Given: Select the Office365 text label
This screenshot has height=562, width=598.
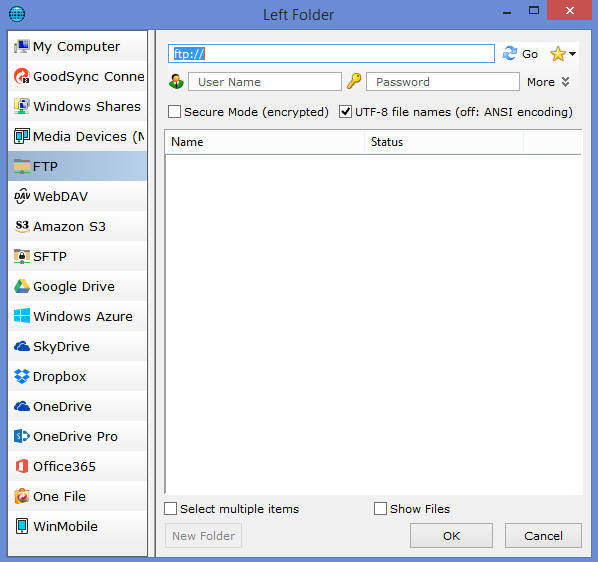Looking at the screenshot, I should (x=64, y=467).
